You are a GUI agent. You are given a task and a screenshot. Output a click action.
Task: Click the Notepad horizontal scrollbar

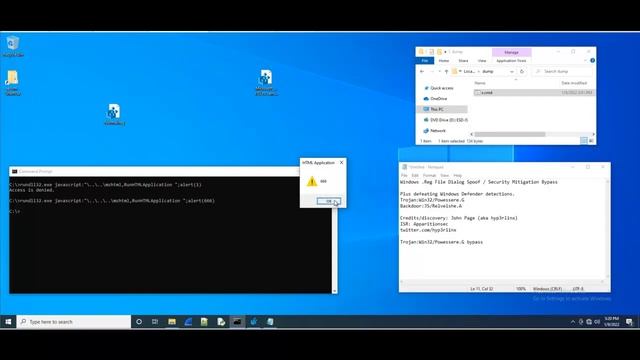click(502, 282)
